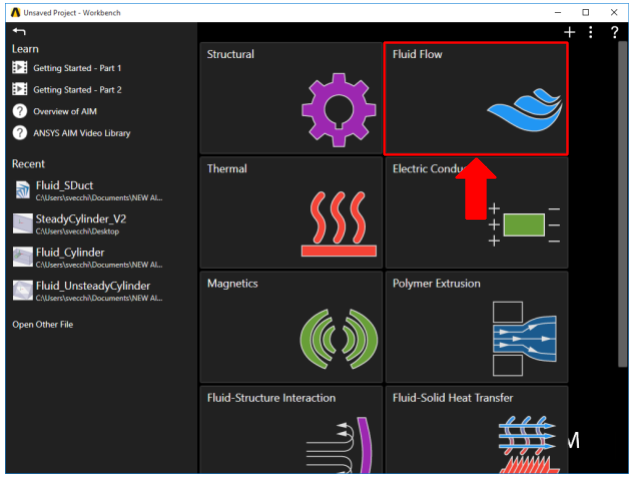Click the Fluid_Cylinder project thumbnail
Screen dimensions: 633x477
coord(23,257)
